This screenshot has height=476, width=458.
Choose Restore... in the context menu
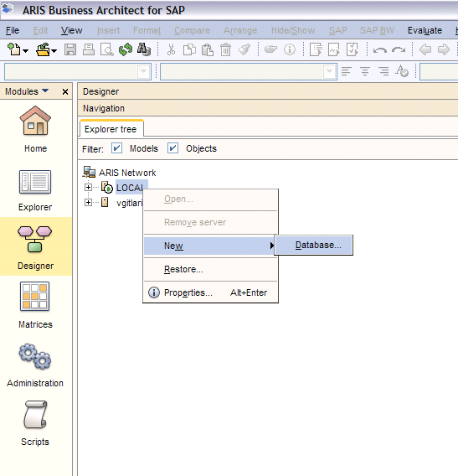pos(210,269)
